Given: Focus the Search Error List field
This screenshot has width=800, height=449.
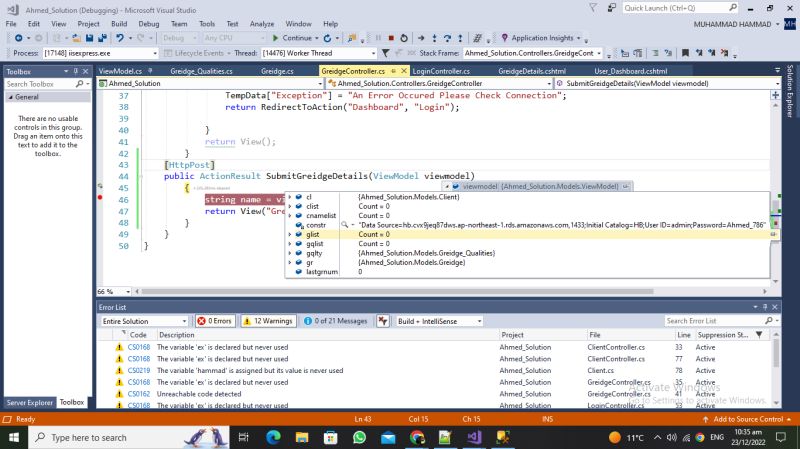Looking at the screenshot, I should pos(714,321).
